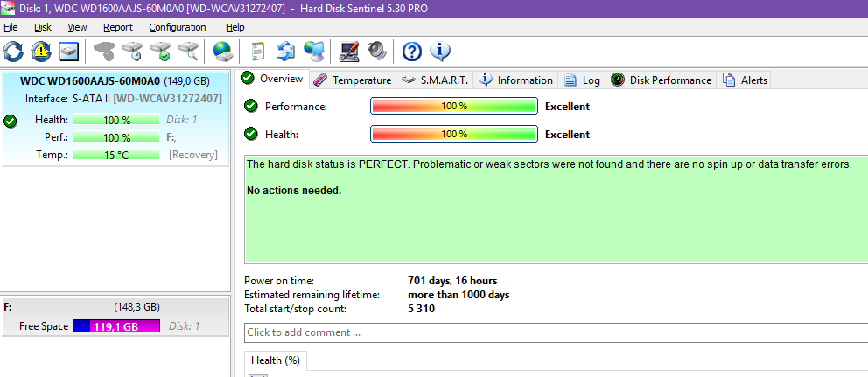Click the [WD-WCAV31272407] serial in Interface row
Screen dimensions: 868x377
(x=168, y=99)
